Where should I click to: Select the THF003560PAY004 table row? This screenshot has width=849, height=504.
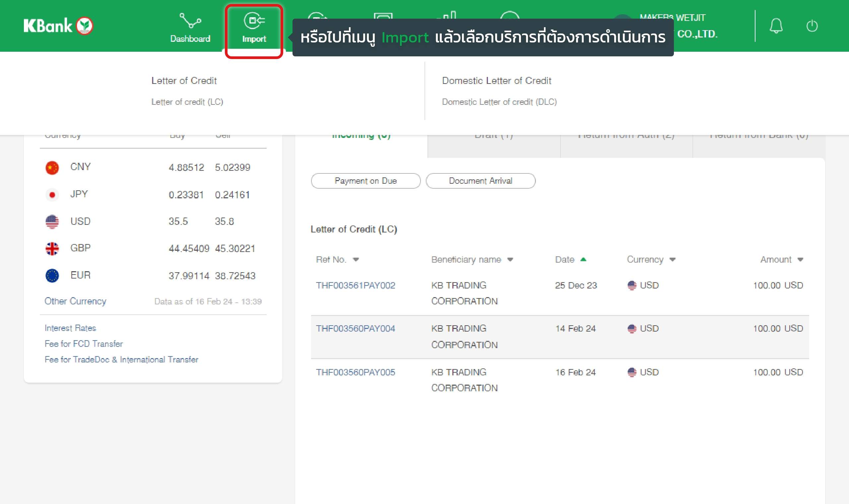[x=559, y=337]
